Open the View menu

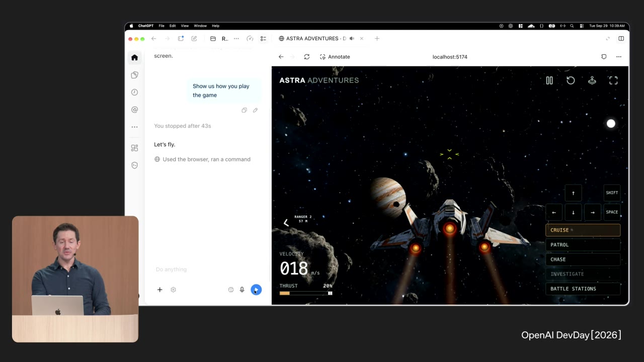pos(185,26)
